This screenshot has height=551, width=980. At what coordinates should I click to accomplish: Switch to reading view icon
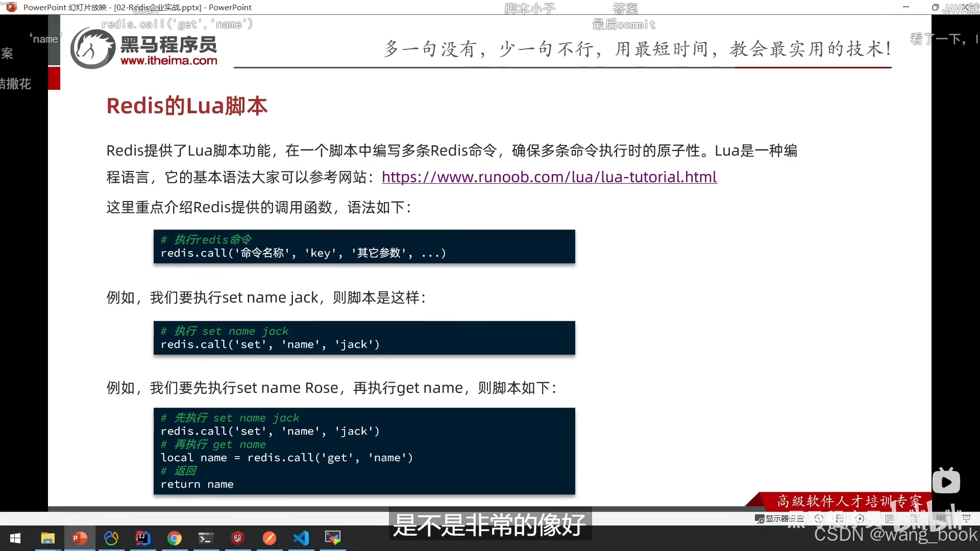(x=941, y=518)
